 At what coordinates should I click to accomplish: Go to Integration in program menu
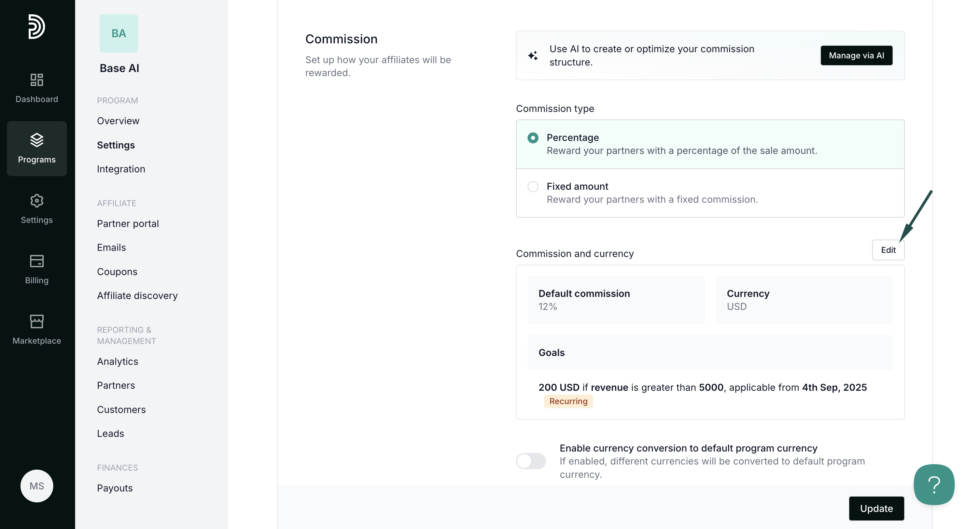121,169
